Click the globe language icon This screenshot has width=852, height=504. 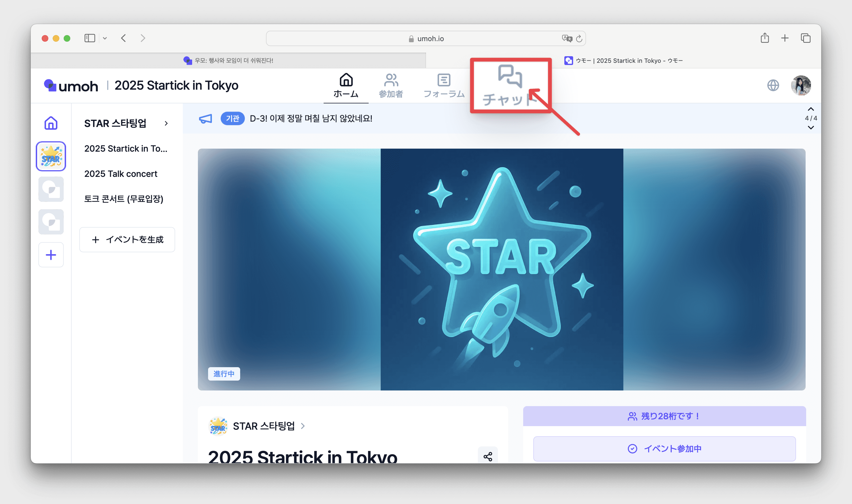click(x=773, y=85)
